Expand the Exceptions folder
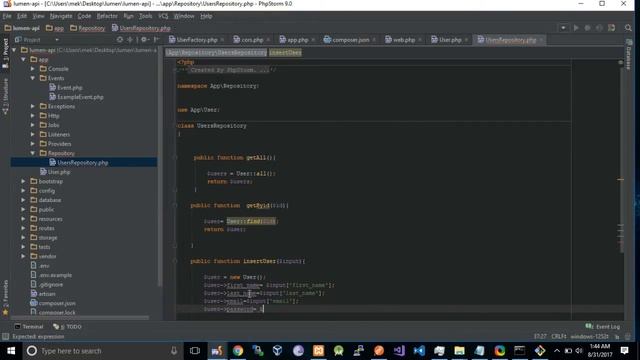 click(x=33, y=106)
